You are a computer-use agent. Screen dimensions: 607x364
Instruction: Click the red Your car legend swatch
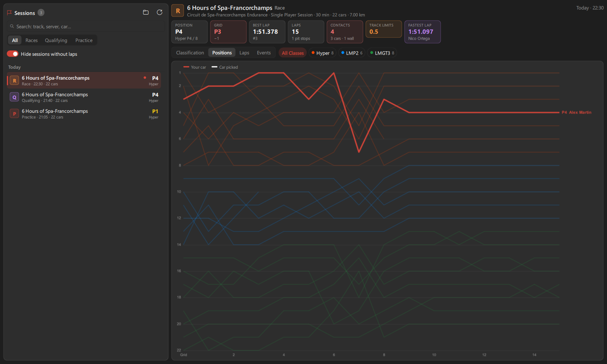pos(186,67)
